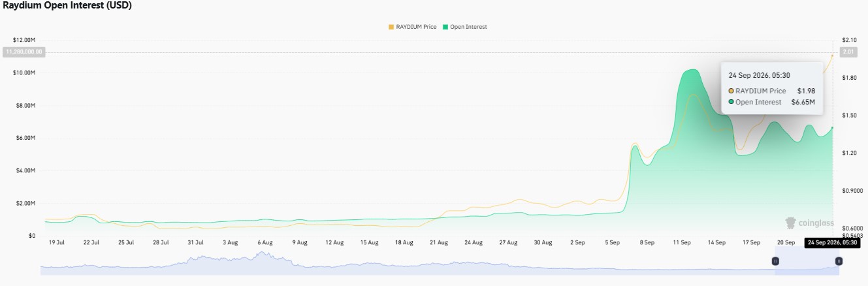Click the 28 Jul date label
This screenshot has height=286, width=868.
coord(161,242)
